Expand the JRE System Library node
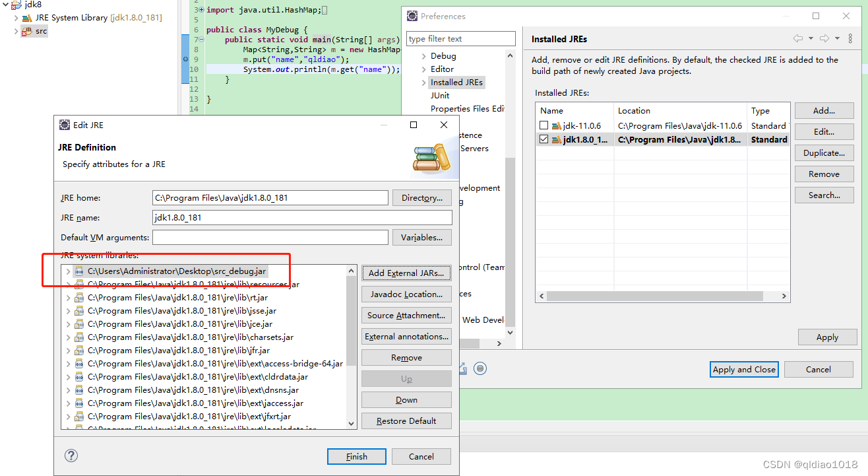 (x=15, y=18)
